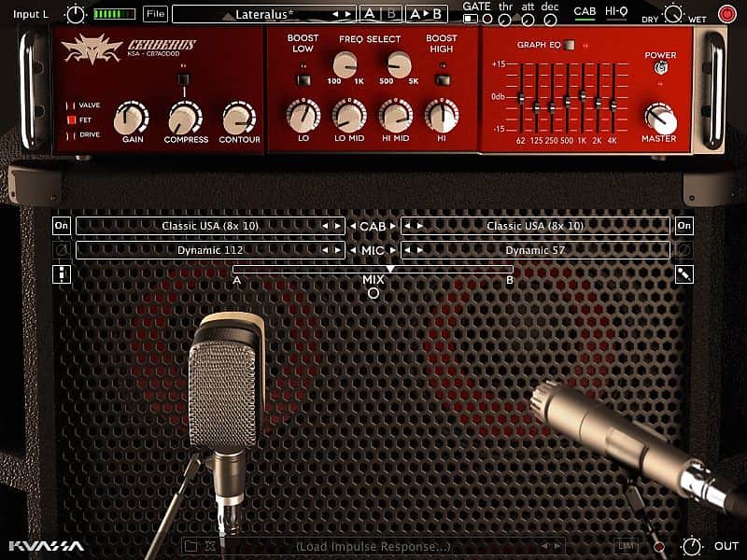This screenshot has height=560, width=747.
Task: Adjust the COMPRESS knob
Action: [185, 119]
